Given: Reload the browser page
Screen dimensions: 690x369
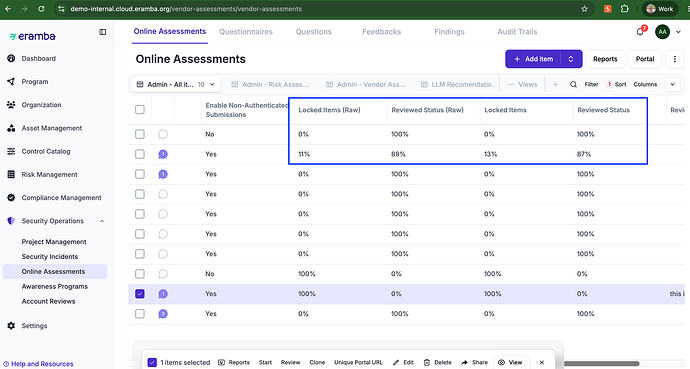Looking at the screenshot, I should coord(41,9).
